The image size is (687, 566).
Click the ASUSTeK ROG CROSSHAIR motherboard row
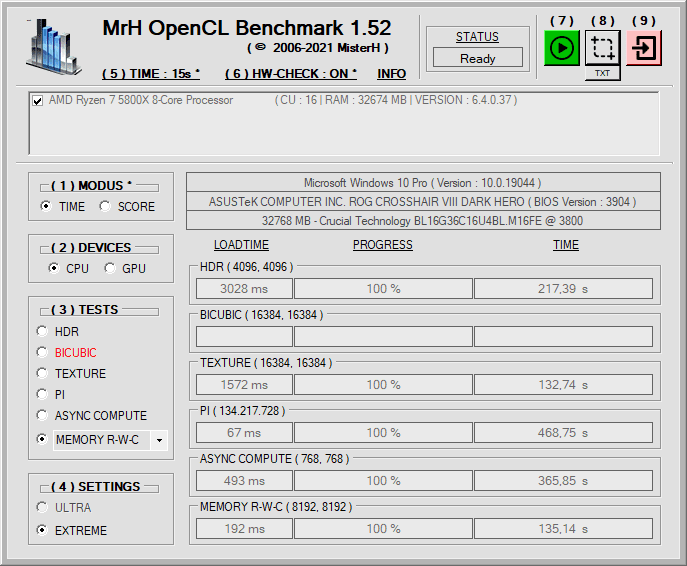tap(423, 202)
